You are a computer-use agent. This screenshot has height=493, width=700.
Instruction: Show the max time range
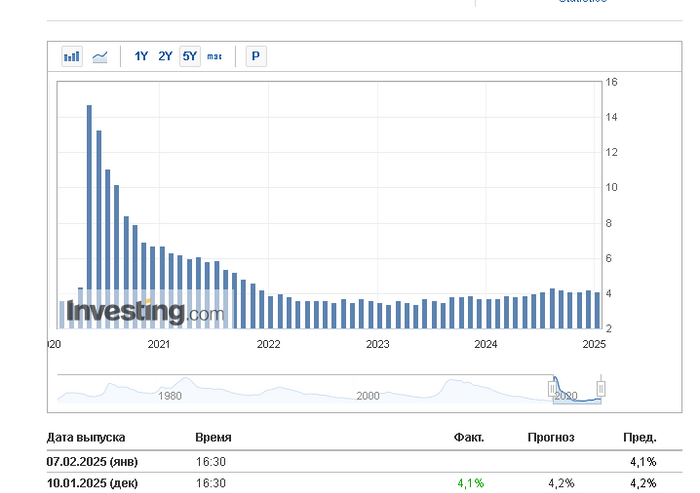[x=215, y=56]
